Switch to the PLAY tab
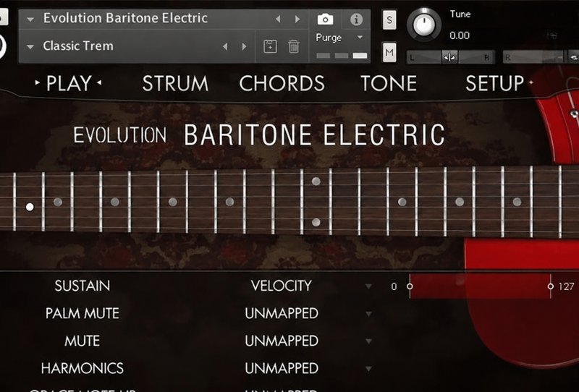 tap(69, 83)
